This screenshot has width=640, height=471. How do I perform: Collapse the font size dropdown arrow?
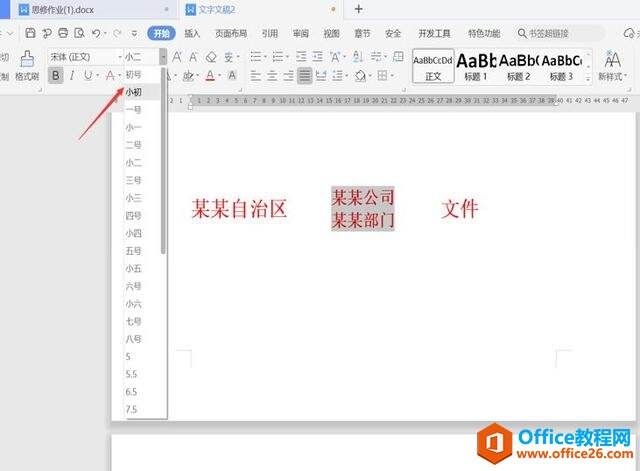(163, 57)
